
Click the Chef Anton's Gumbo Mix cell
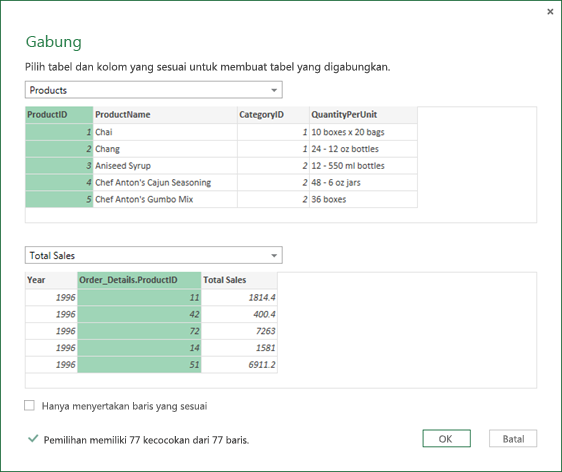point(165,199)
